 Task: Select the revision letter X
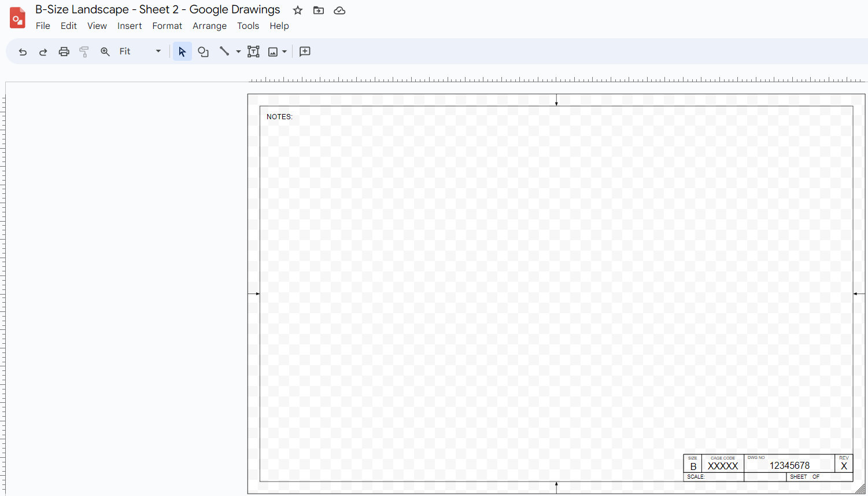pyautogui.click(x=844, y=466)
